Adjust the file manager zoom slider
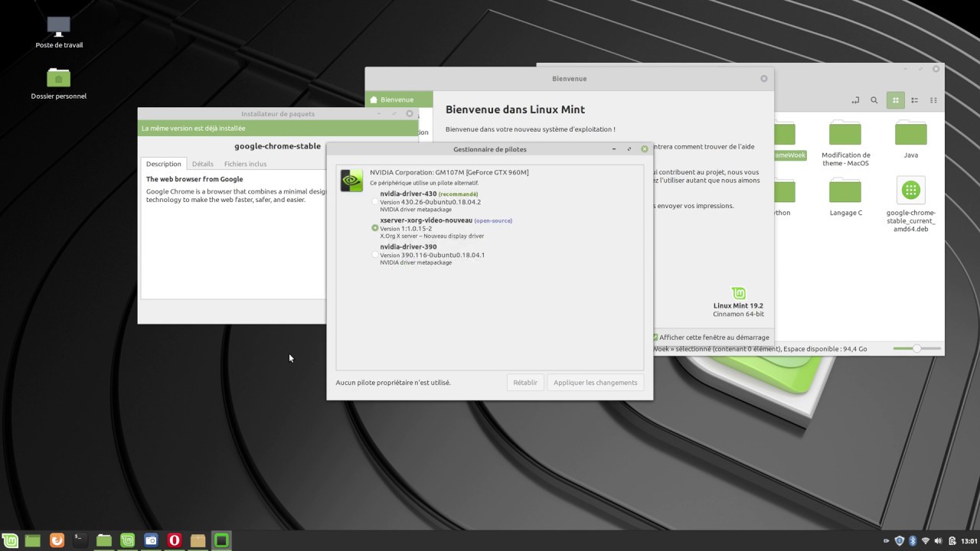Screen dimensions: 980x551 point(916,349)
